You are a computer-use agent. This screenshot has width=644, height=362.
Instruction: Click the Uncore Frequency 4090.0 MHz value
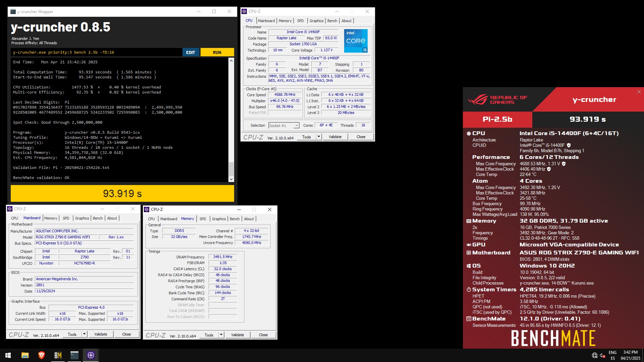click(x=252, y=243)
